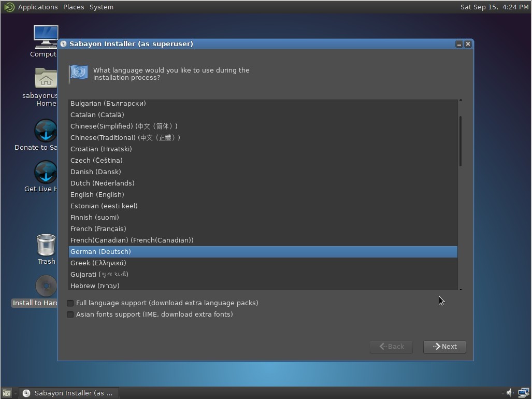Open the volume speaker tray icon
The image size is (532, 399).
(509, 393)
